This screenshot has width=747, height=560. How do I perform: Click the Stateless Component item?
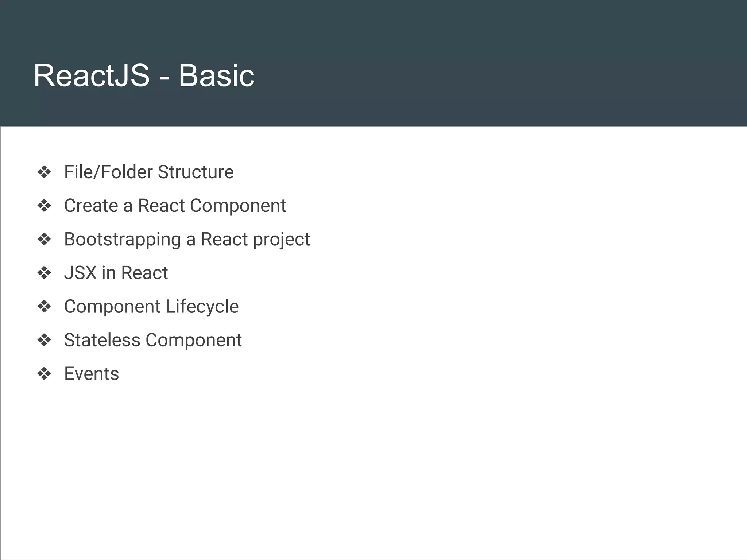click(x=153, y=341)
